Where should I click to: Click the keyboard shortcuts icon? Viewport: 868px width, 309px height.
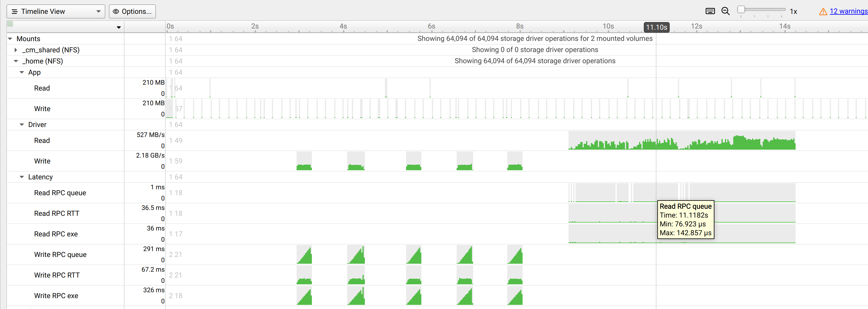[x=710, y=11]
